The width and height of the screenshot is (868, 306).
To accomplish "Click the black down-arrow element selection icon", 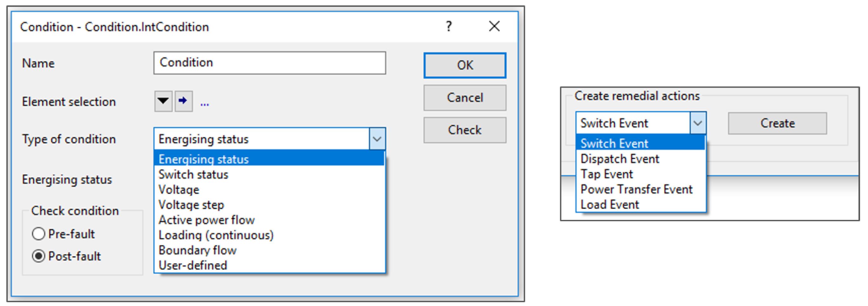I will pos(163,101).
